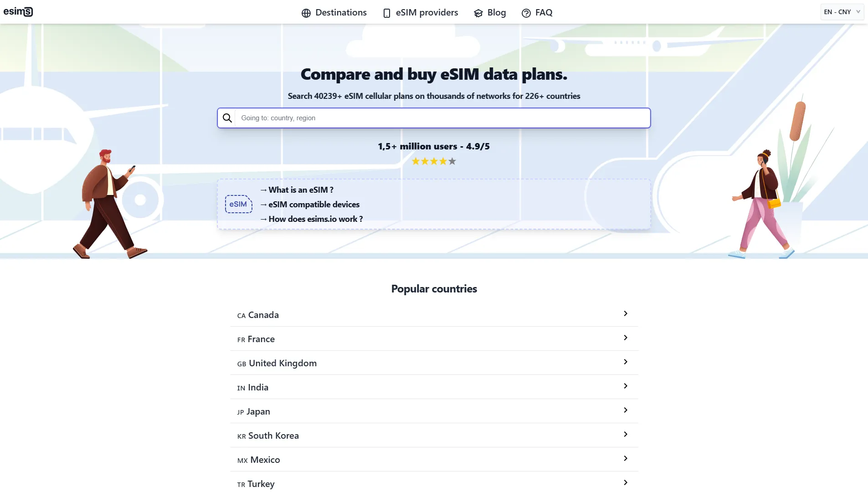
Task: Click the dashed eSIM chip icon
Action: pos(238,204)
